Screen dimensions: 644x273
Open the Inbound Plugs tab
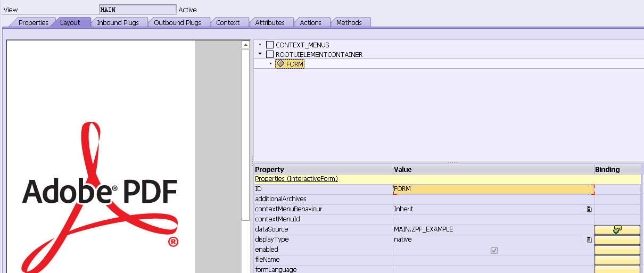coord(118,22)
